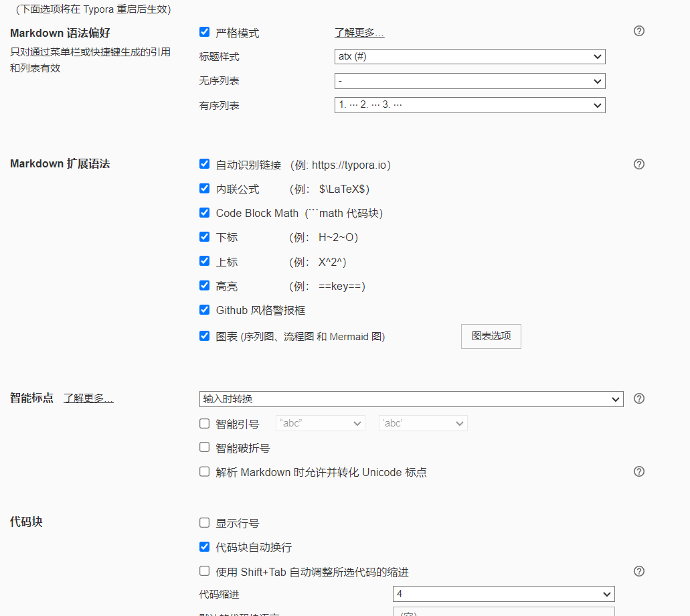Screen dimensions: 690x616
Task: Toggle Code Block Math checkbox
Action: coord(204,212)
